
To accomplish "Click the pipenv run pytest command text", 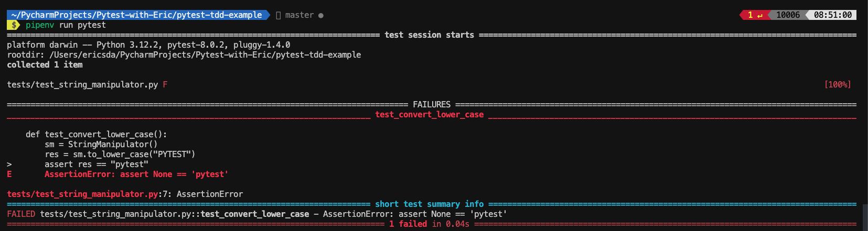I will pyautogui.click(x=66, y=25).
